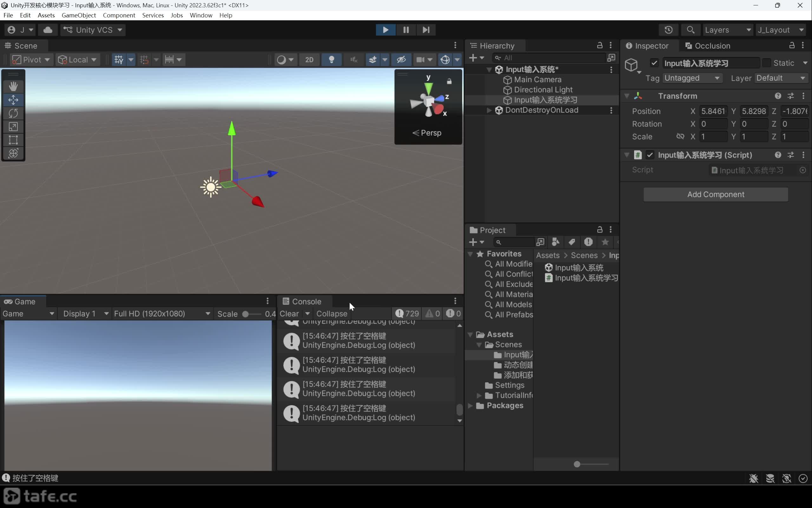
Task: Adjust the Game view Scale slider
Action: tap(252, 314)
